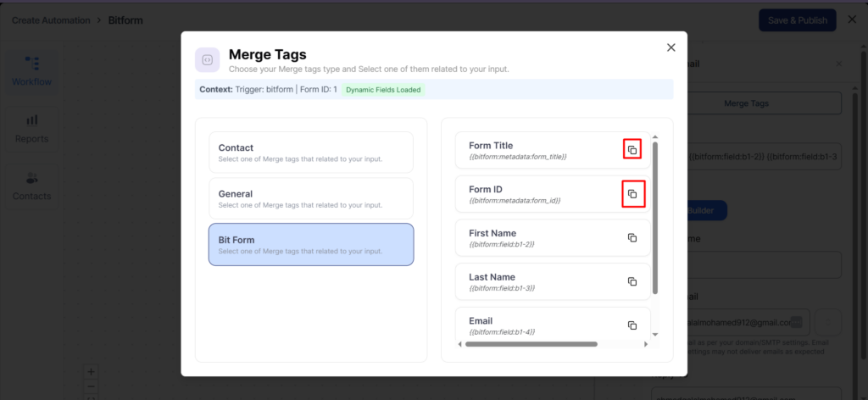The image size is (868, 400).
Task: Click the Save & Publish button
Action: [x=797, y=20]
